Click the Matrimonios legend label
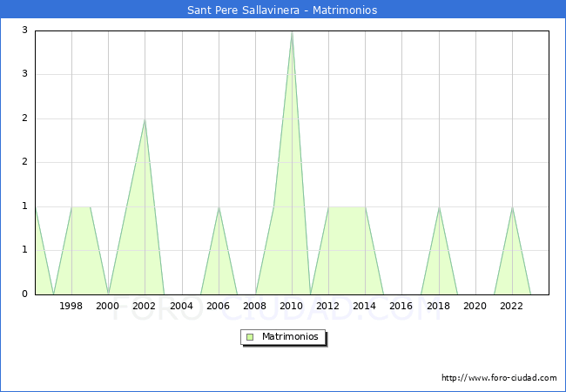Image resolution: width=566 pixels, height=392 pixels. (290, 336)
